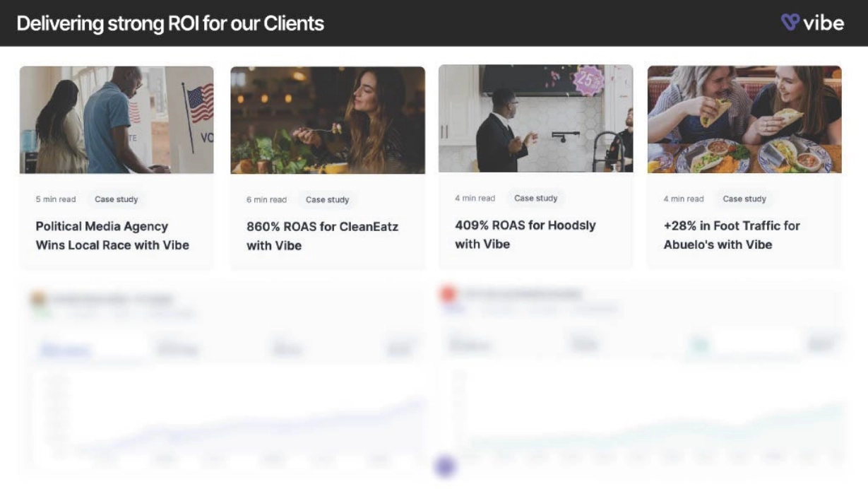Open '860% ROAS for CleanEatz' article

tap(322, 236)
